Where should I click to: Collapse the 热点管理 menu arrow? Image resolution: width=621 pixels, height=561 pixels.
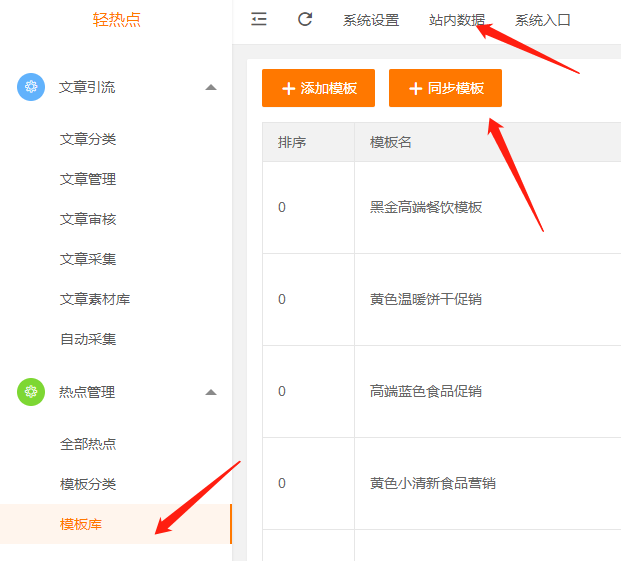click(211, 392)
